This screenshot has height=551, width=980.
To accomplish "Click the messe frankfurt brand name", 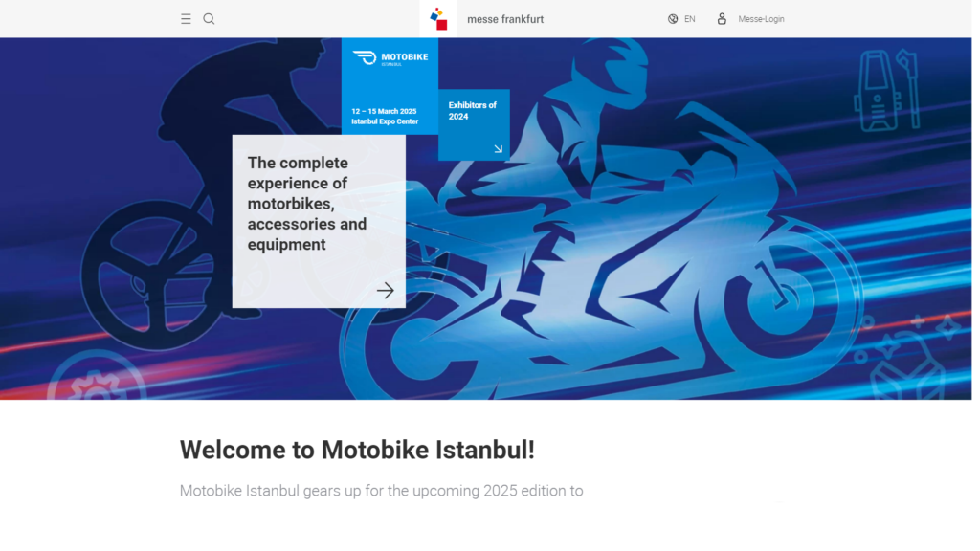I will 505,19.
